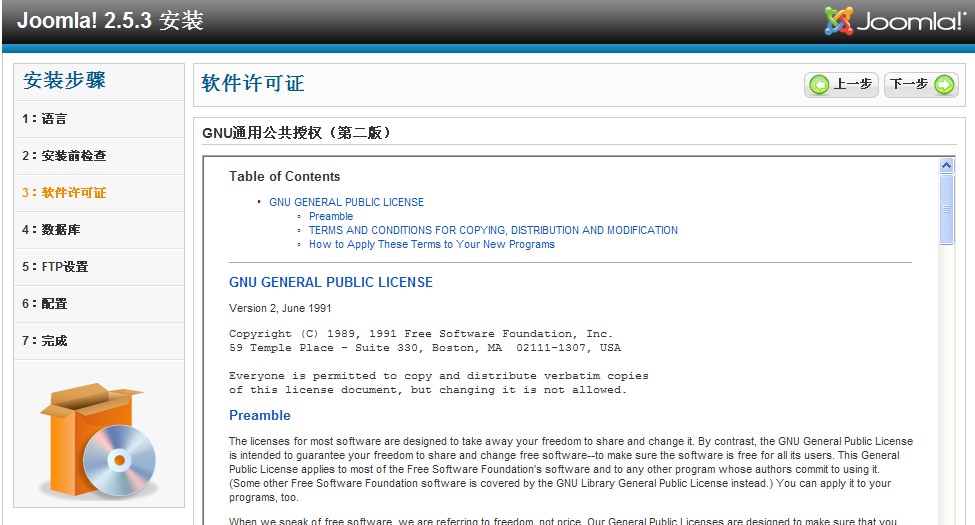
Task: Click the license pane scrollbar thumb
Action: coord(946,209)
